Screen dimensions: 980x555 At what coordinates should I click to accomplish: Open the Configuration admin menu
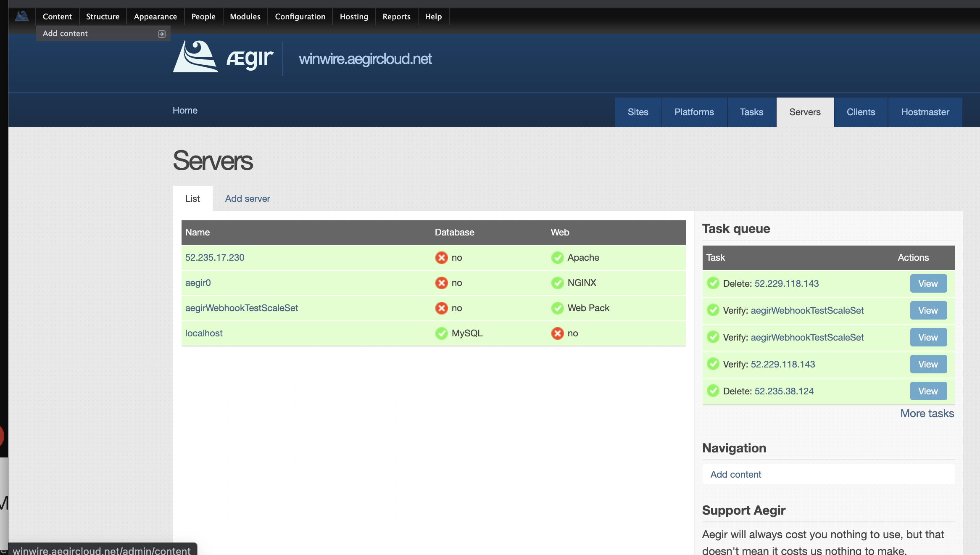[300, 16]
